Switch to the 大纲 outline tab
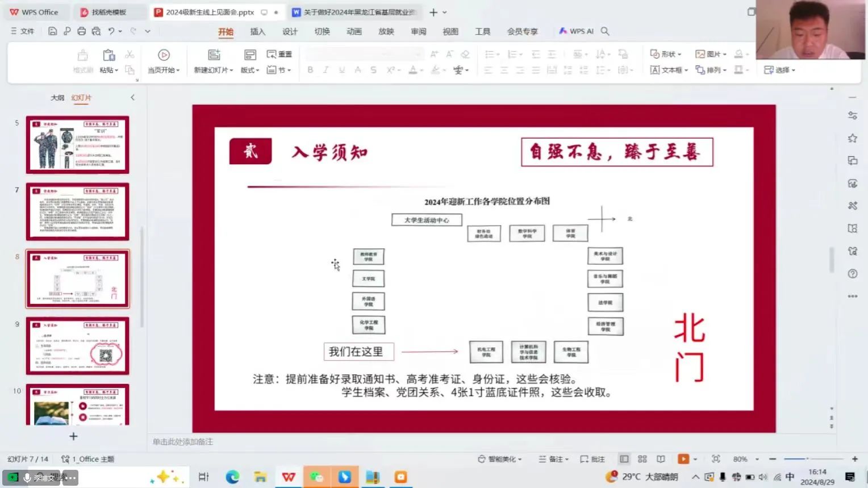This screenshot has height=488, width=868. [57, 98]
